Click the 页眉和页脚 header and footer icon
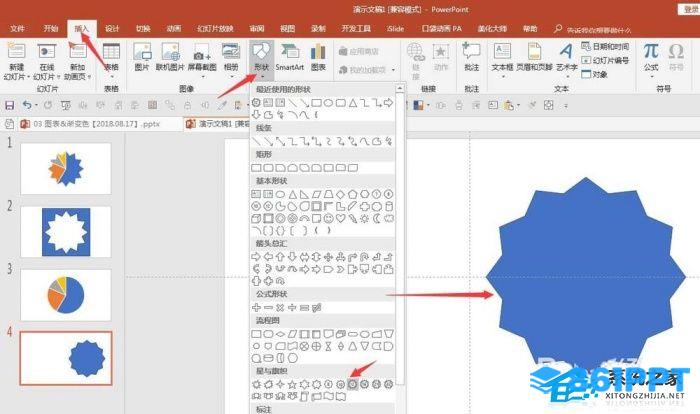Image resolution: width=700 pixels, height=414 pixels. pos(534,58)
